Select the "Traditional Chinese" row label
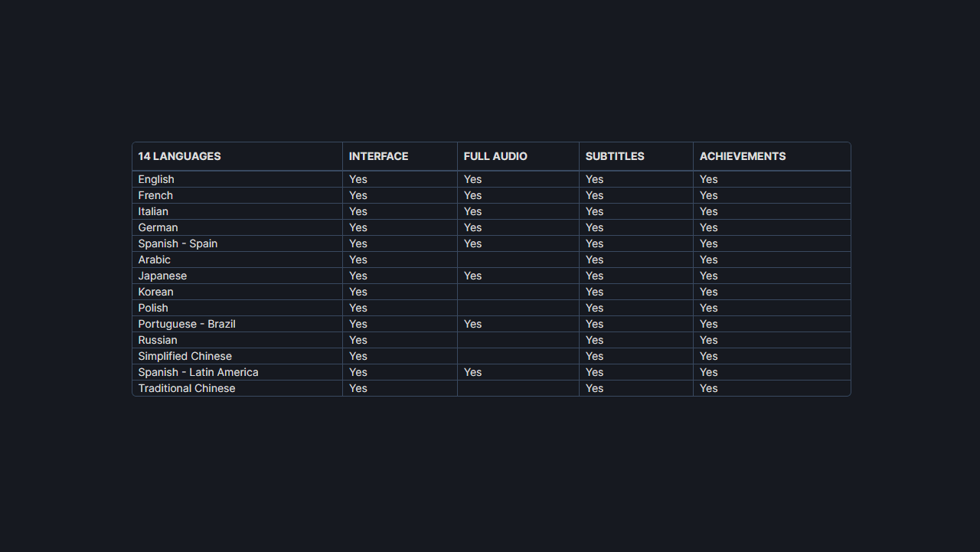 pos(187,388)
